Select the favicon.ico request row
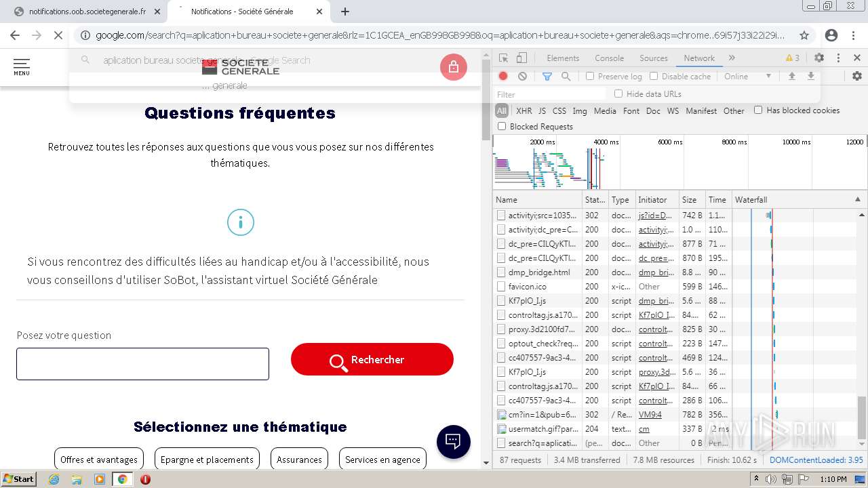 click(612, 287)
